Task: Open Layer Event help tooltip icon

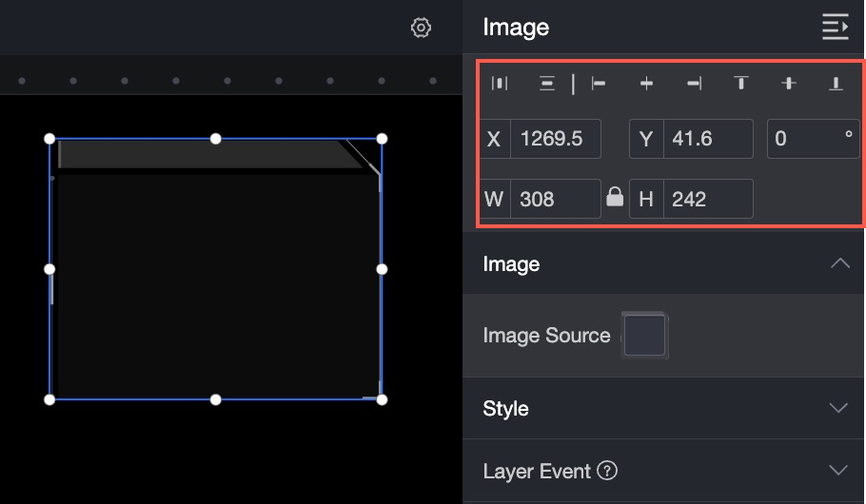Action: [607, 471]
